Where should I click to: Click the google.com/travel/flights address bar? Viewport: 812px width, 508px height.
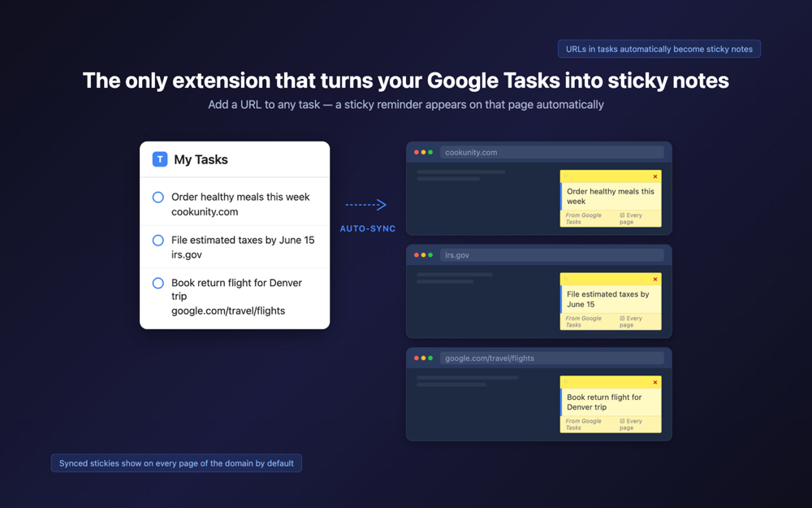552,358
